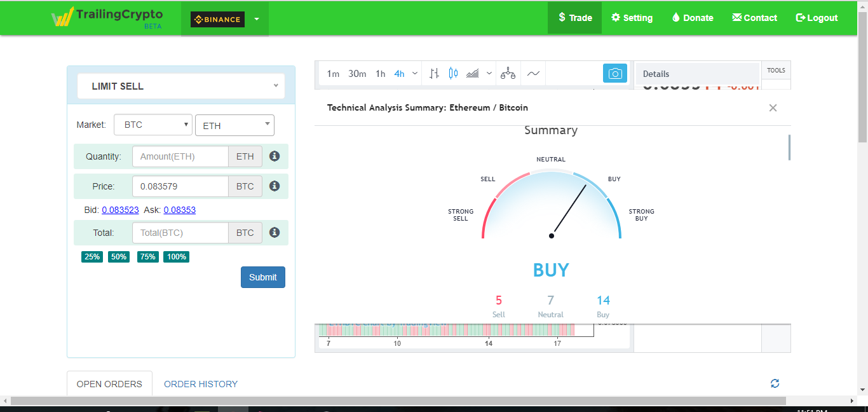Viewport: 868px width, 412px height.
Task: Expand the chart style options chevron
Action: (489, 73)
